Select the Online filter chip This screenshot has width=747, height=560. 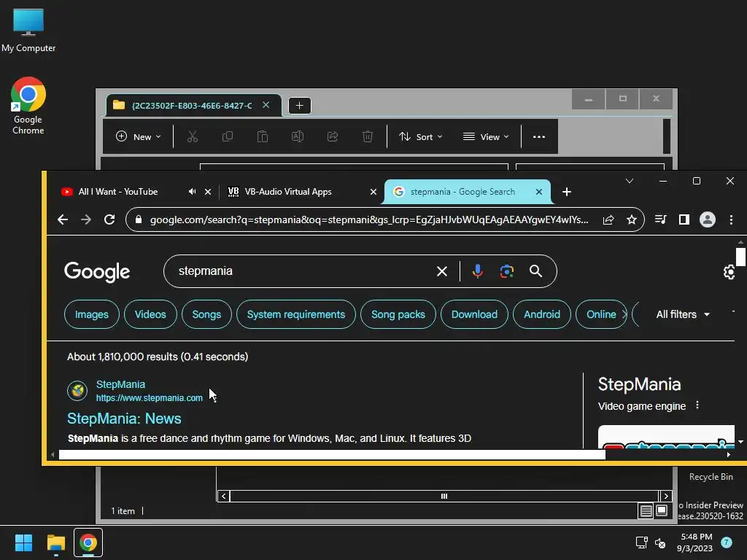601,314
